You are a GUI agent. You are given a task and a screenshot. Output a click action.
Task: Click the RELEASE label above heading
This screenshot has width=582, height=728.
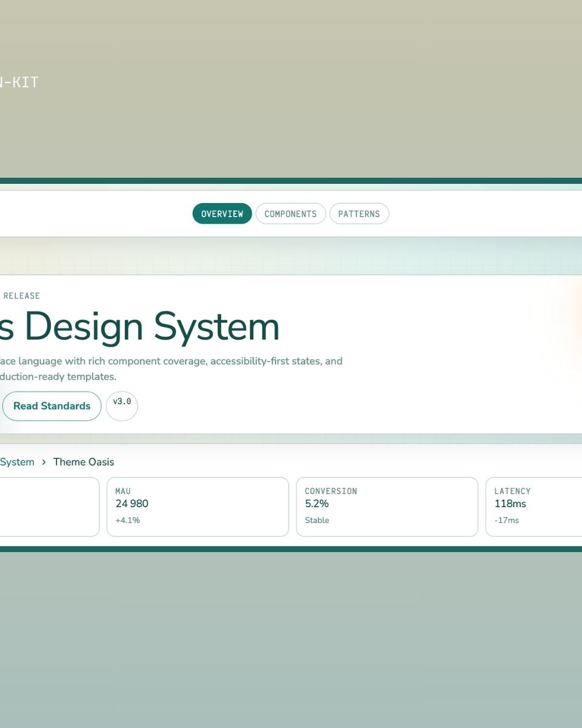tap(22, 295)
